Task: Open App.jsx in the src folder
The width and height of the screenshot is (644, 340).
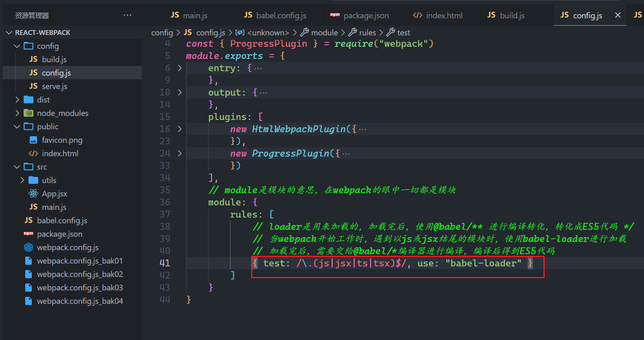Action: [55, 194]
